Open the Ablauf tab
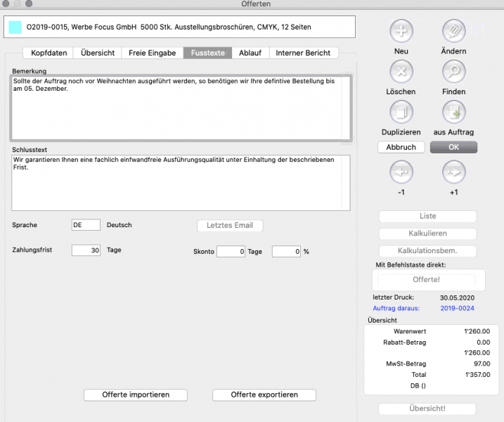 click(250, 53)
